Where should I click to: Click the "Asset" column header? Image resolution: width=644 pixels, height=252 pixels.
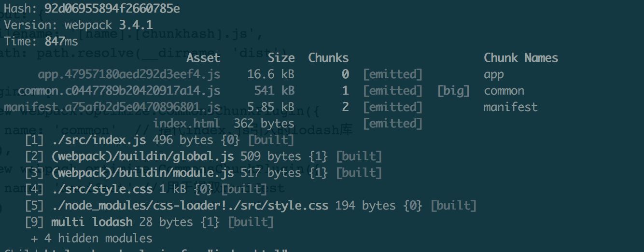point(203,58)
